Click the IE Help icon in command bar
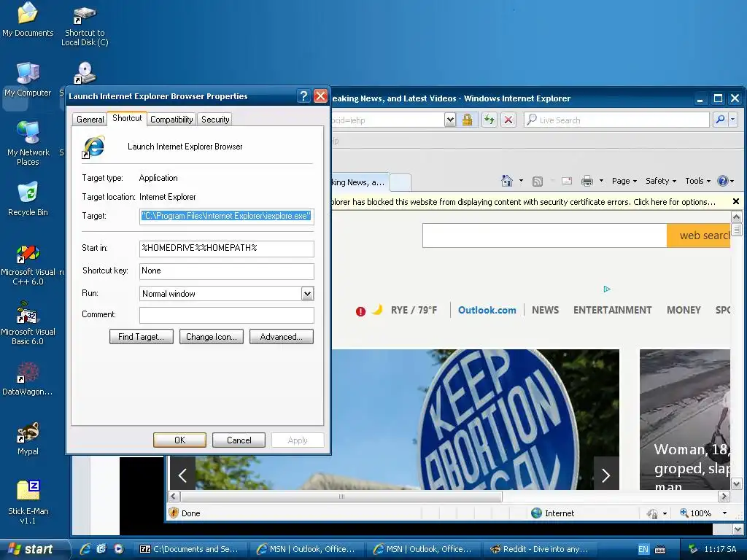 (723, 181)
